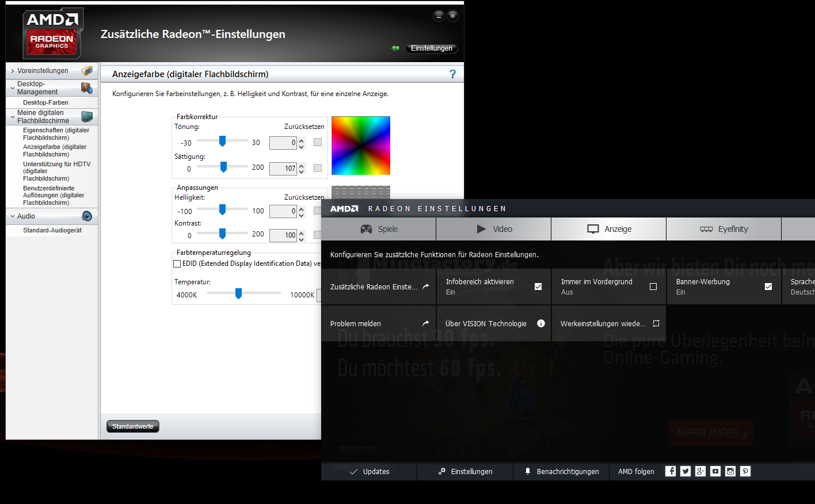Select Anzeigefarbe (digitaler Flachbildschirm) in sidebar
815x504 pixels.
(x=55, y=151)
